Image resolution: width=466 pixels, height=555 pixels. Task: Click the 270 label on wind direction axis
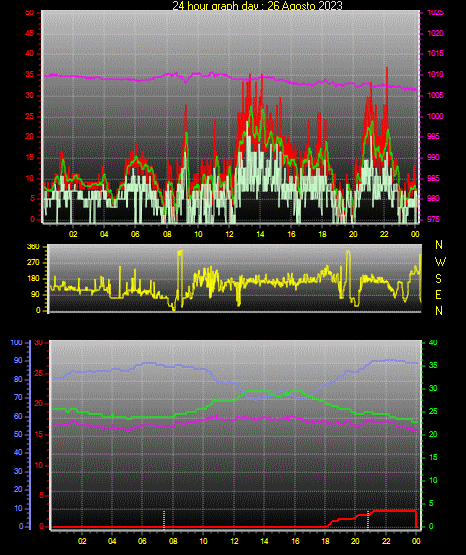33,263
